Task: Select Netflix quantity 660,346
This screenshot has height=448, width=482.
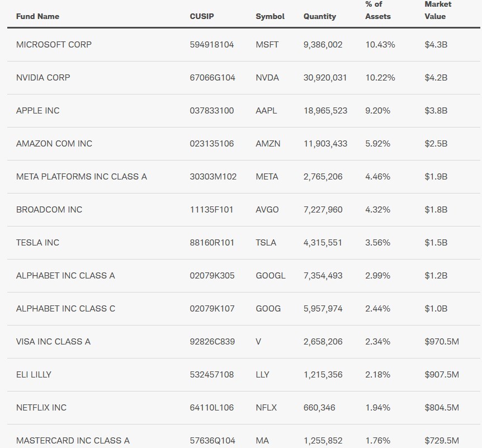Action: tap(319, 407)
